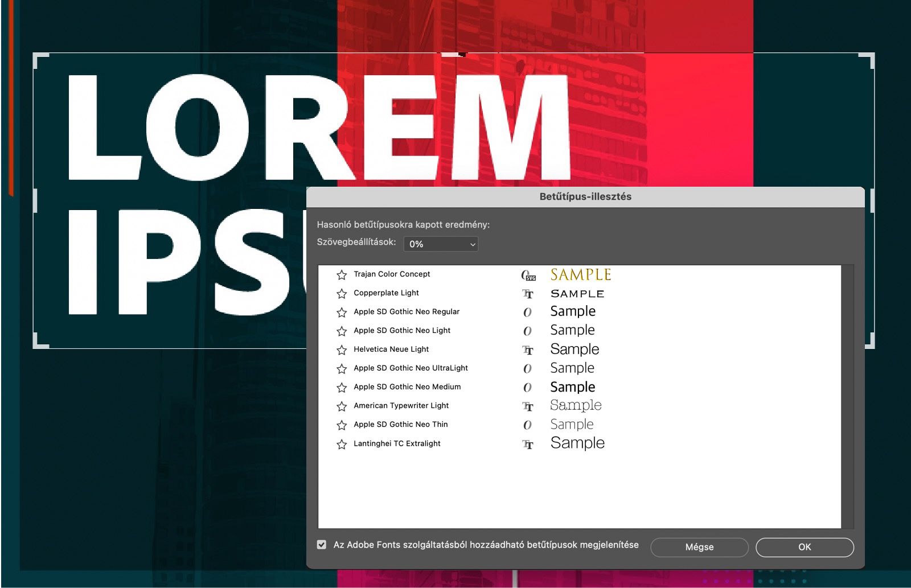Click the Sample preview for Lantinghei TC Extralight
This screenshot has width=911, height=588.
[x=577, y=443]
